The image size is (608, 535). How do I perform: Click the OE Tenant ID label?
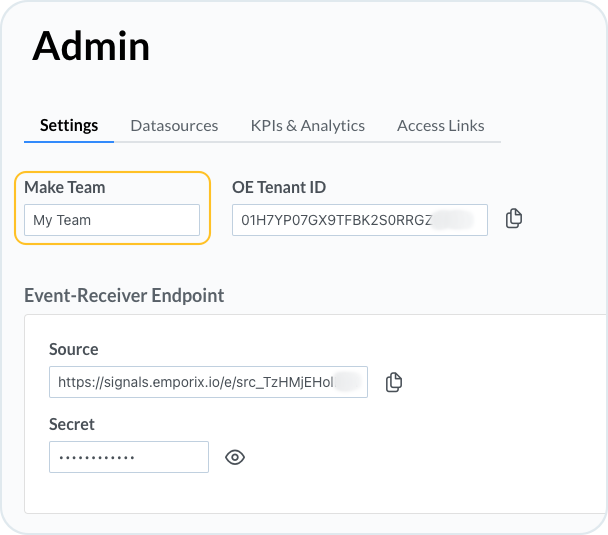point(279,187)
